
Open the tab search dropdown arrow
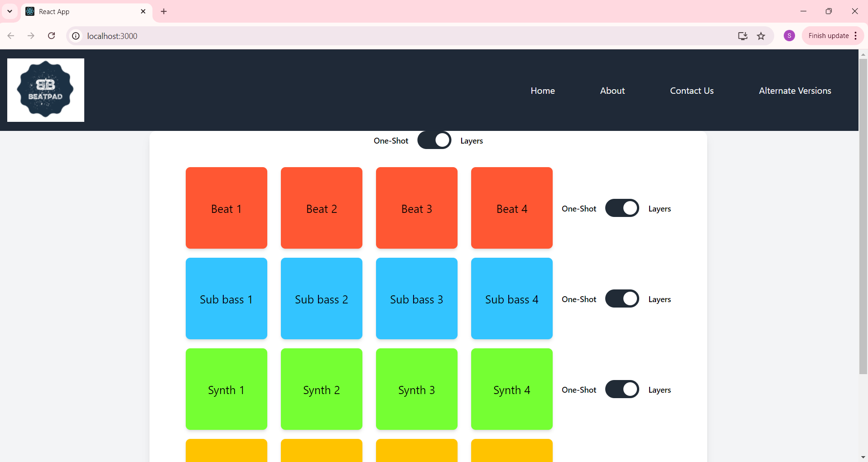tap(10, 11)
